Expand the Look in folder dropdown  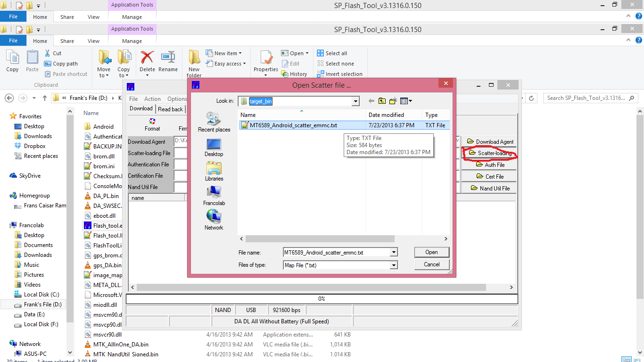355,101
